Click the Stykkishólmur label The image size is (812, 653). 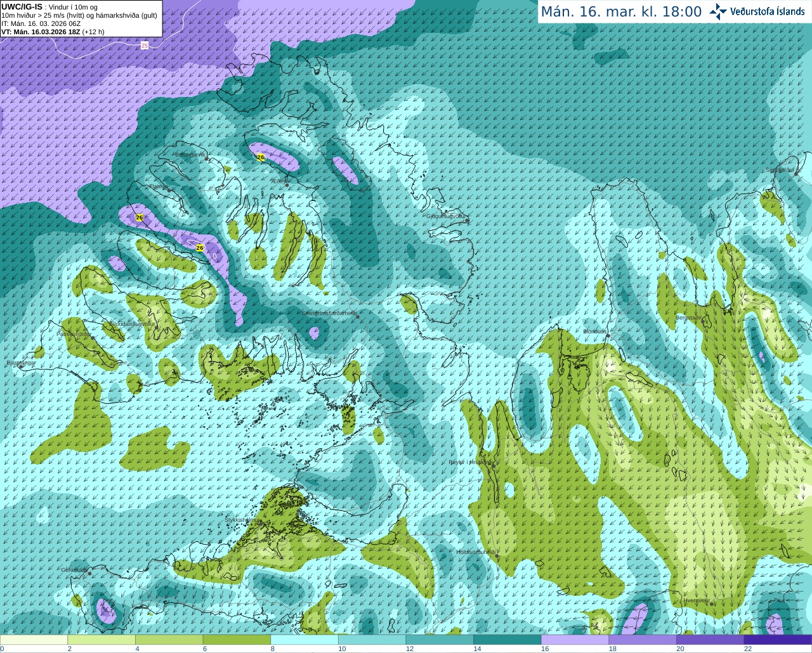coord(242,520)
